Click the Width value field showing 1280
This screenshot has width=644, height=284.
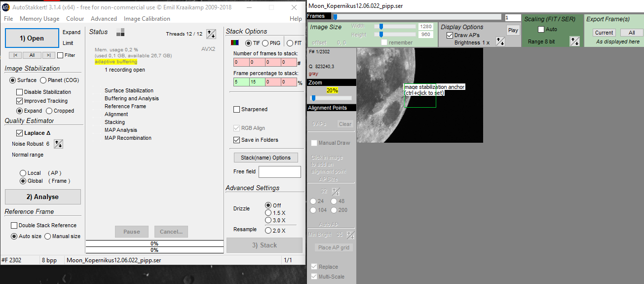(x=426, y=26)
